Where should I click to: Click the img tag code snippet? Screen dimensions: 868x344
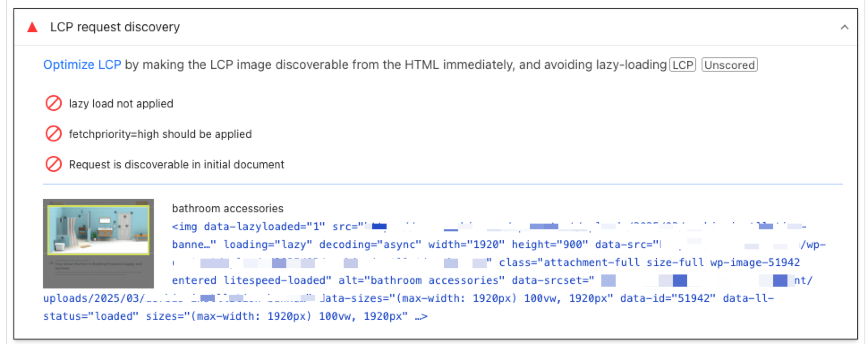434,271
